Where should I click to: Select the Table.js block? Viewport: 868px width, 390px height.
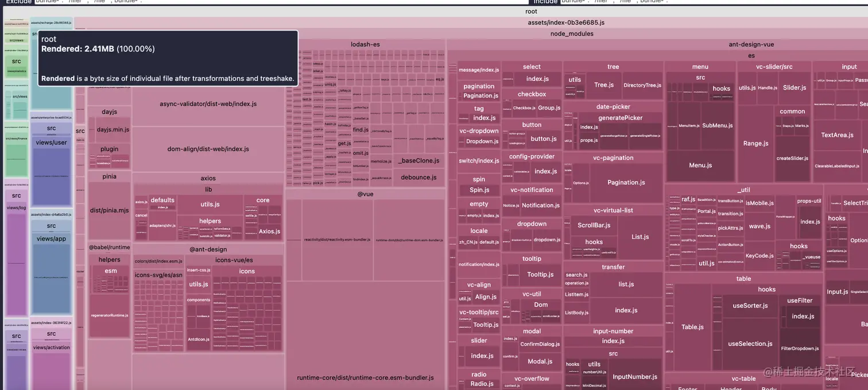[692, 327]
